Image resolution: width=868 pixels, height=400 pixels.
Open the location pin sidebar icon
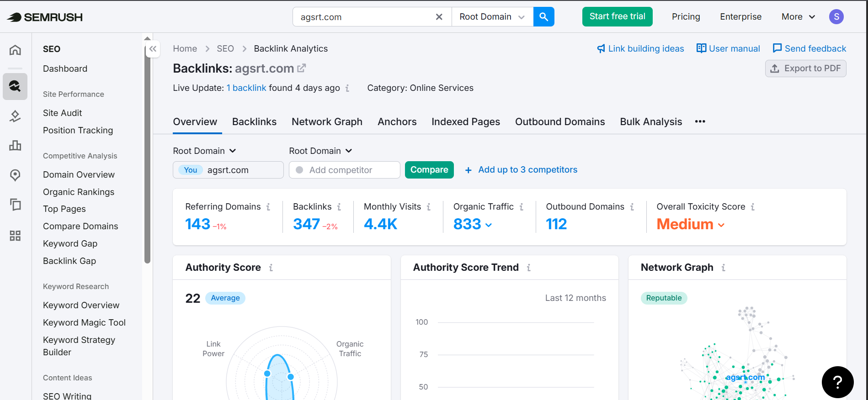coord(15,175)
